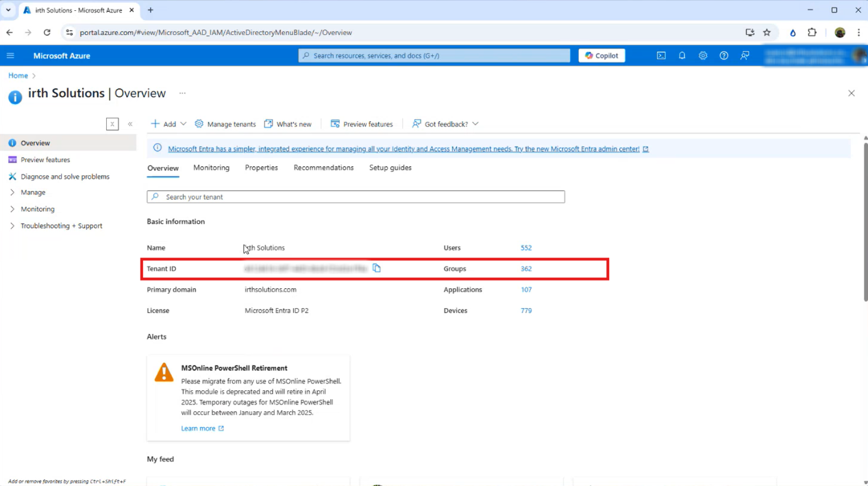
Task: Click the MSOnline PowerShell Retirement heading
Action: click(234, 368)
